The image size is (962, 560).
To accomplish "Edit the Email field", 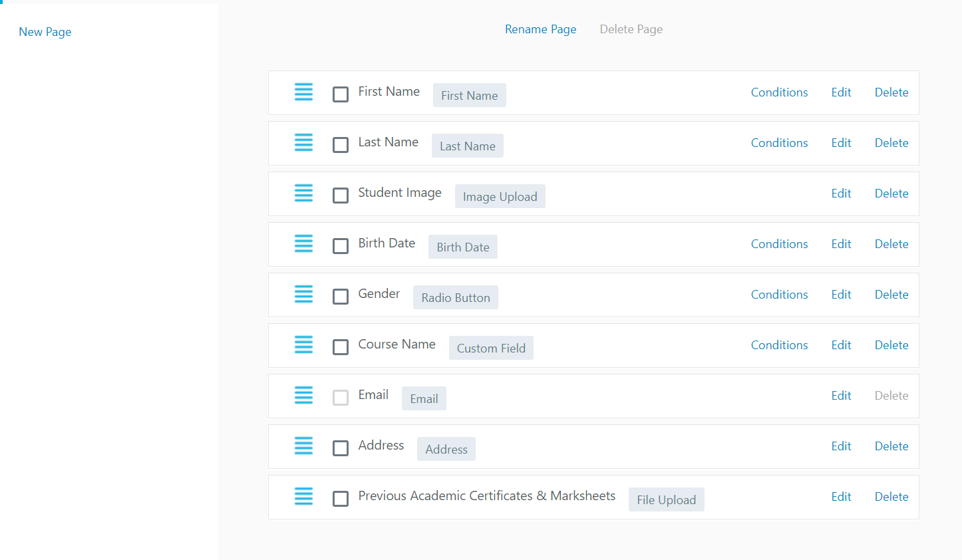I will tap(841, 396).
